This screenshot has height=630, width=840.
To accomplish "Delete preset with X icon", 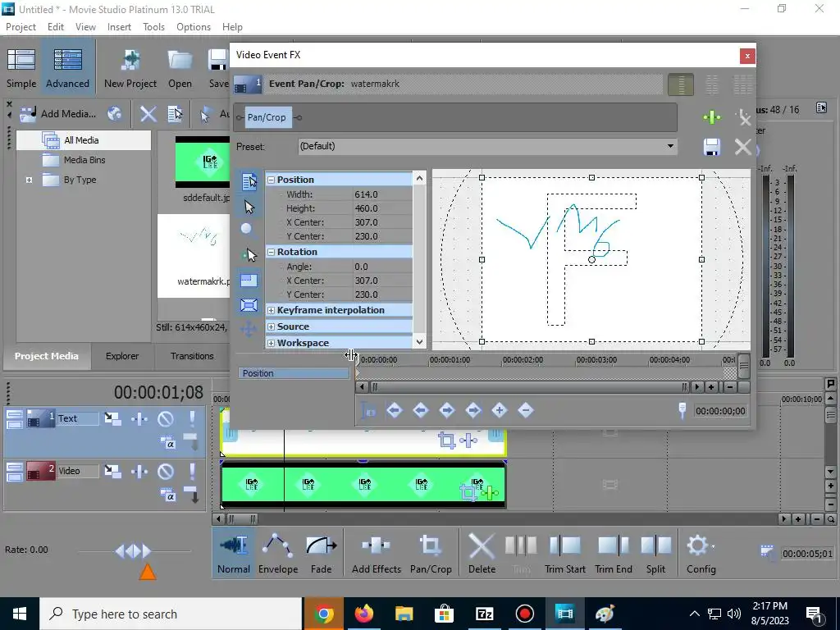I will point(742,147).
